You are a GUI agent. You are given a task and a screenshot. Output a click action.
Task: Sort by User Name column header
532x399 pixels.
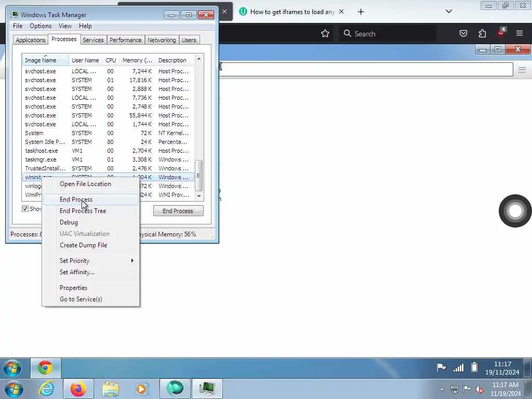pyautogui.click(x=85, y=60)
